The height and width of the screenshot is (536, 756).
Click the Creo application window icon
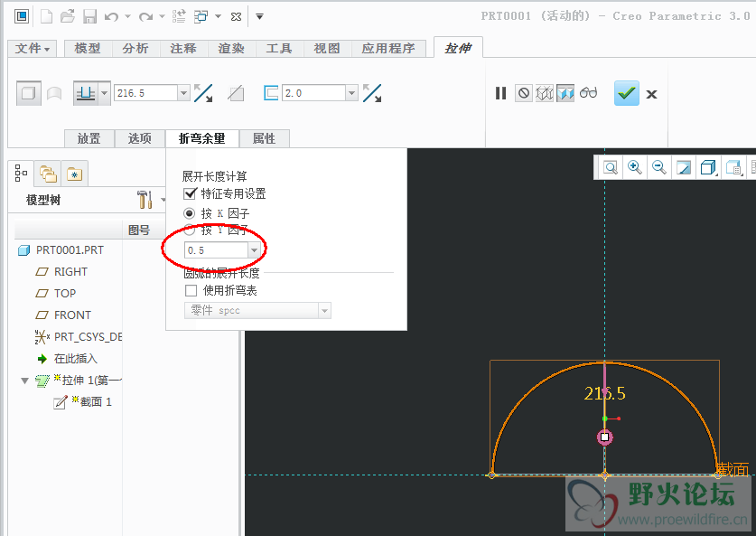pos(21,16)
